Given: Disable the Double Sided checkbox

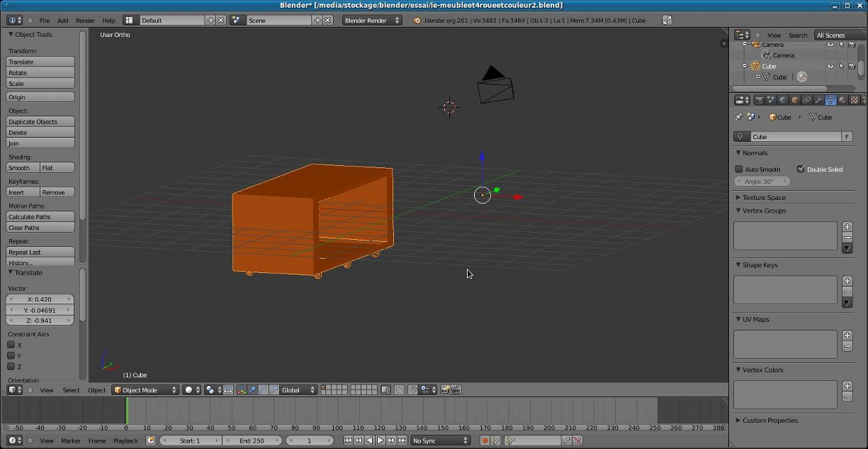Looking at the screenshot, I should pyautogui.click(x=801, y=170).
